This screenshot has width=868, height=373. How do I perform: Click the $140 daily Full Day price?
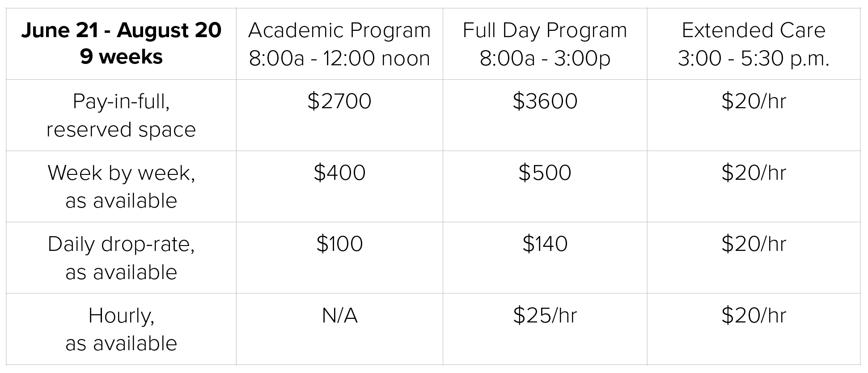[545, 244]
